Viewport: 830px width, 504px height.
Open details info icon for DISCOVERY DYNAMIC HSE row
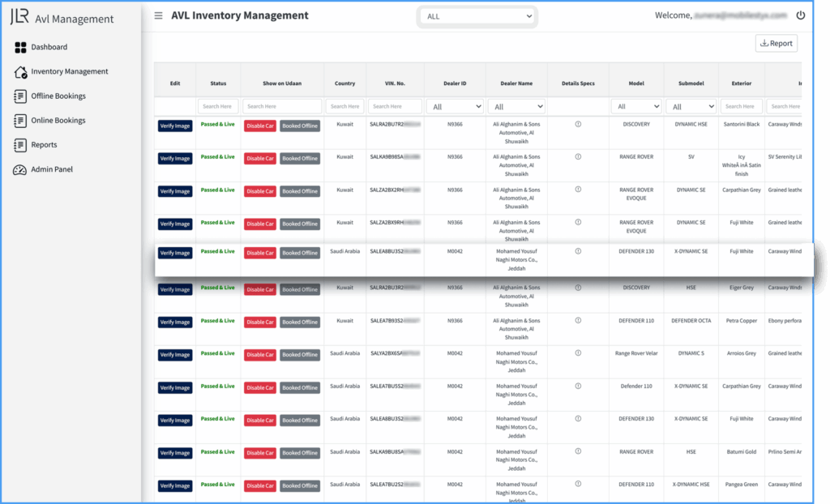pyautogui.click(x=578, y=125)
